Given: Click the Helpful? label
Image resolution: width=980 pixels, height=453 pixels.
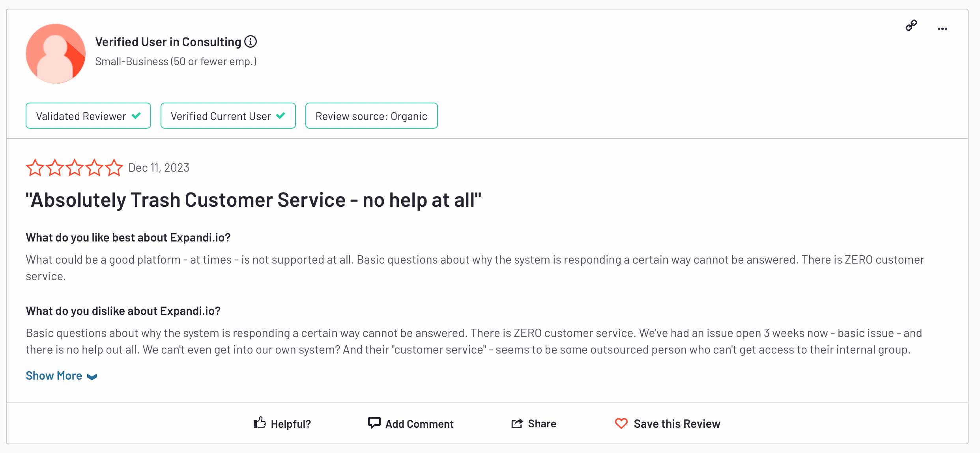Looking at the screenshot, I should (291, 424).
